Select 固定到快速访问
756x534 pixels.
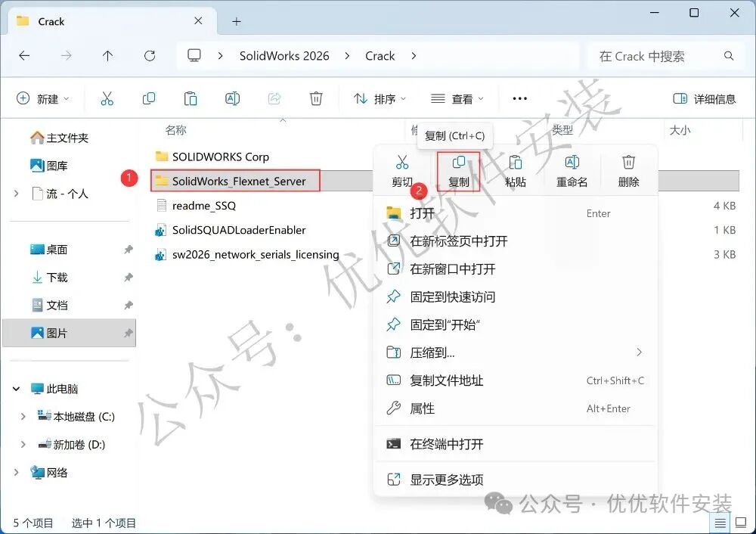click(x=516, y=297)
